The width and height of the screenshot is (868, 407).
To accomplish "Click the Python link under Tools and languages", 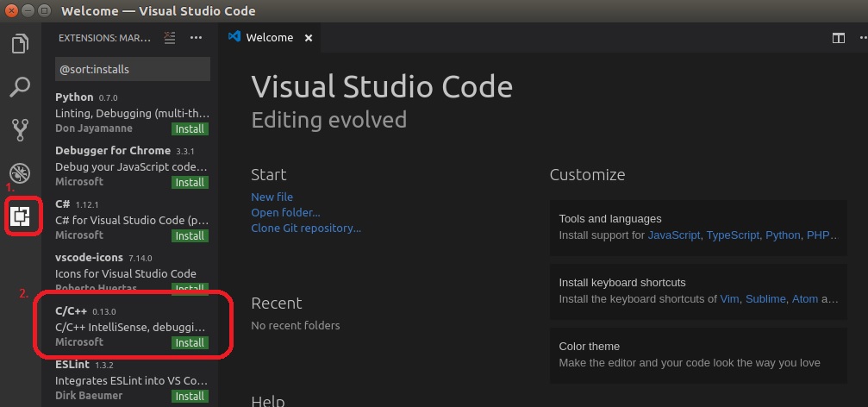I will [x=783, y=235].
